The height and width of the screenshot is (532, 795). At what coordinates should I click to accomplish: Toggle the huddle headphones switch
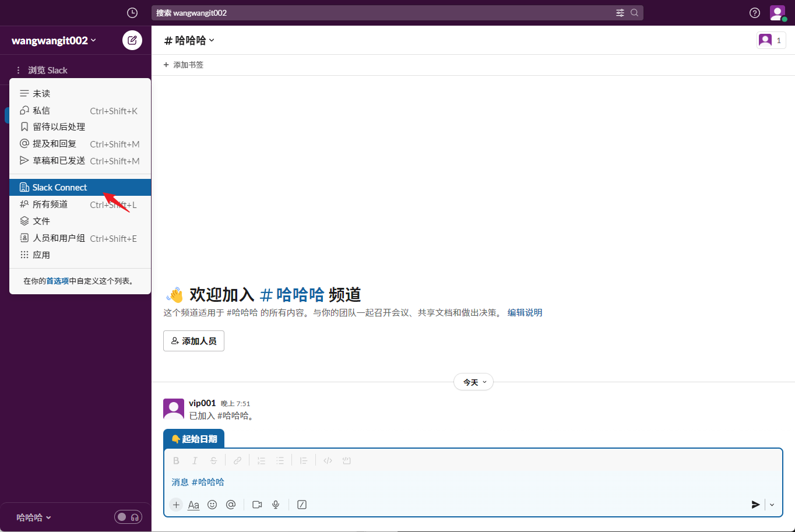(128, 517)
